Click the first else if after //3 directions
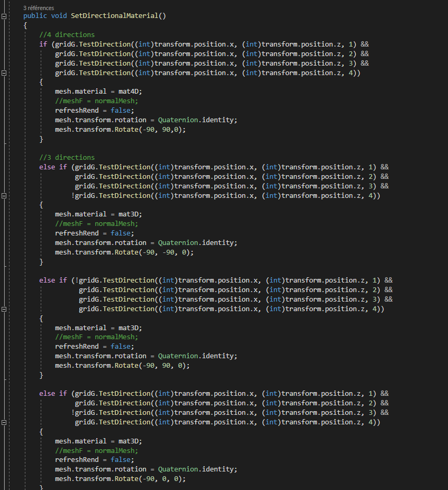Image resolution: width=448 pixels, height=490 pixels. [53, 167]
